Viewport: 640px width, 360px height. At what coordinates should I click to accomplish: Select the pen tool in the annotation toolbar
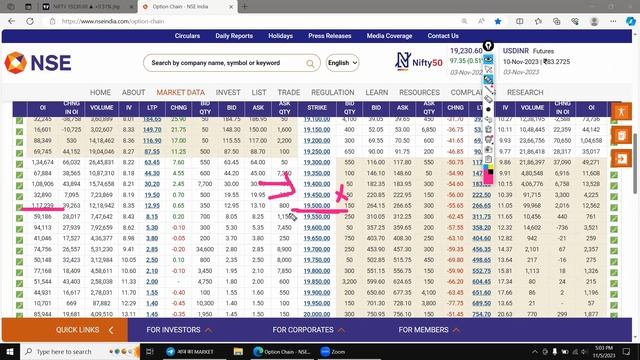coord(488,80)
